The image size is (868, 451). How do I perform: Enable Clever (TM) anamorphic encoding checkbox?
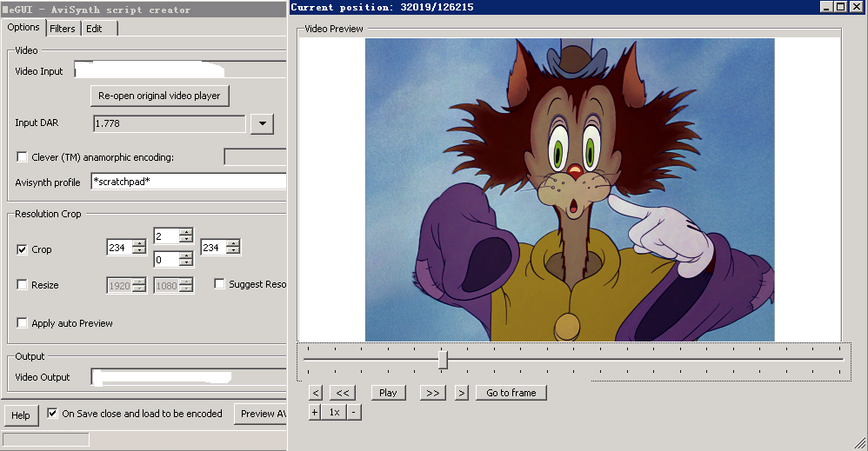point(22,157)
